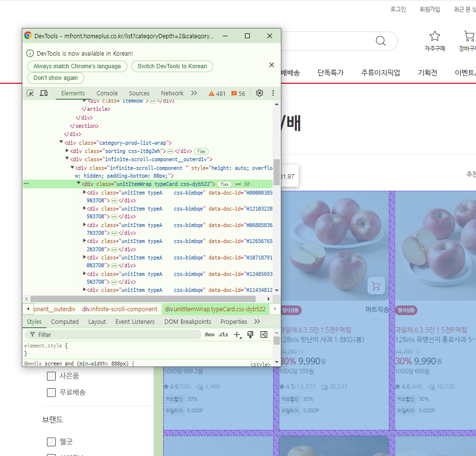This screenshot has height=456, width=476.
Task: Click the 481 warnings indicator
Action: (217, 93)
